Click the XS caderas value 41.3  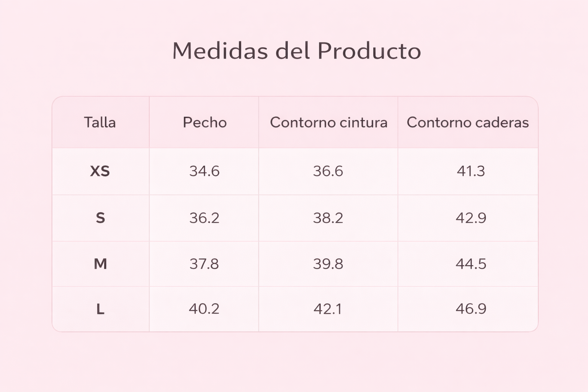point(470,171)
